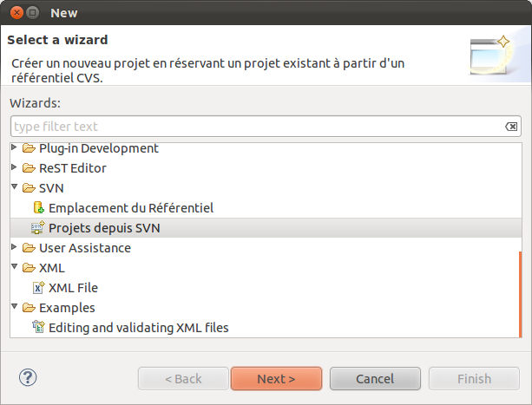Click the Next > button
The image size is (532, 405).
pos(276,379)
